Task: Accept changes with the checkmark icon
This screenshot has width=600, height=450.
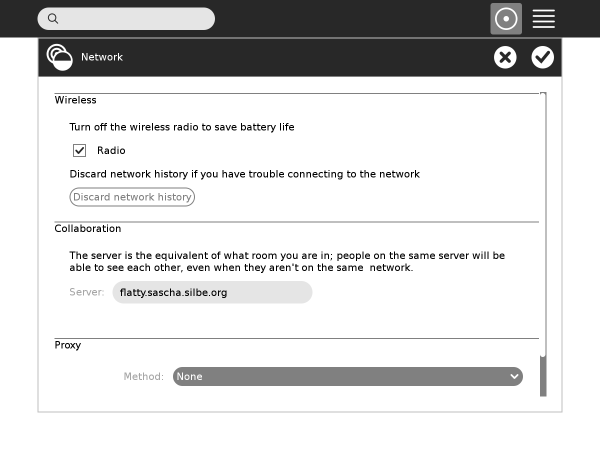Action: (x=543, y=57)
